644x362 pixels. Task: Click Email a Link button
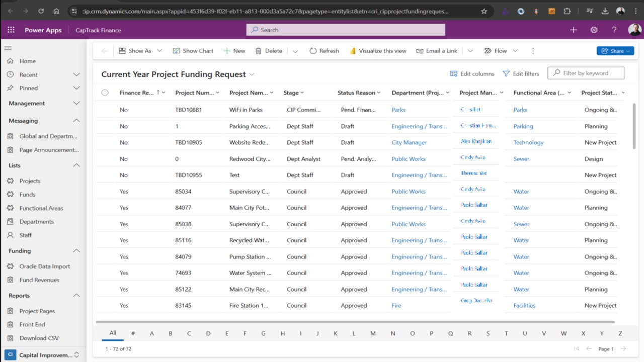pyautogui.click(x=437, y=51)
